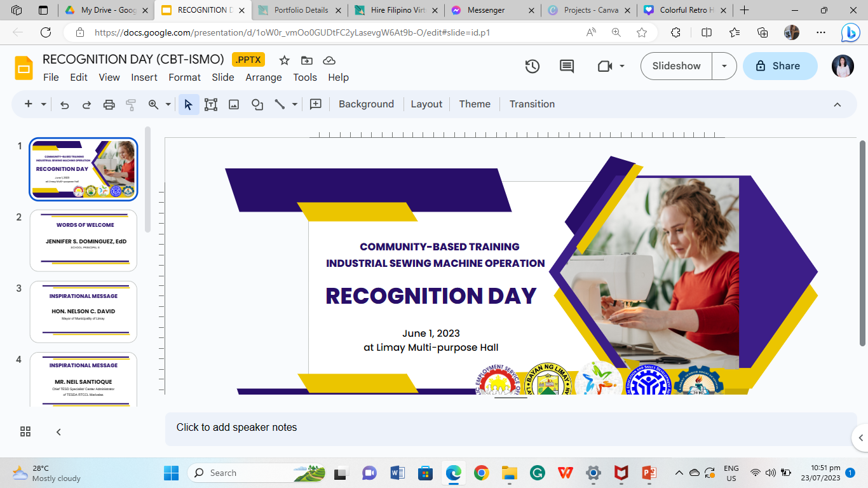
Task: Select the Text box tool
Action: 211,105
